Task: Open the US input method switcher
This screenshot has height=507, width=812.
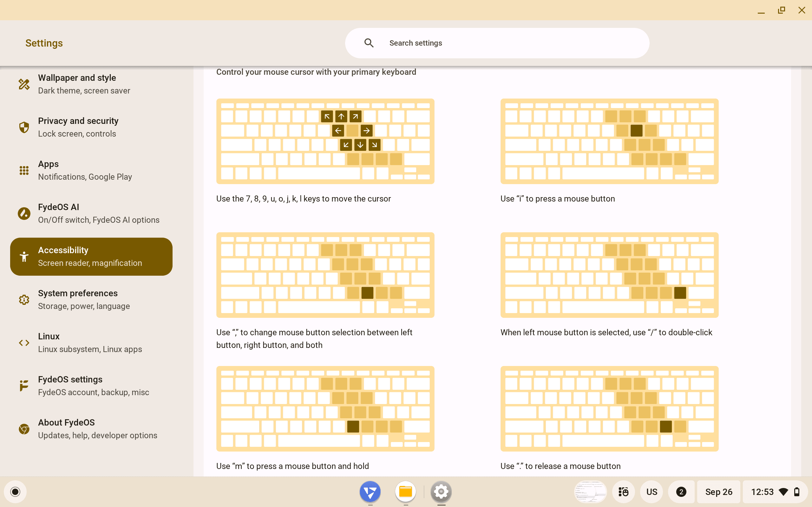Action: click(x=652, y=491)
